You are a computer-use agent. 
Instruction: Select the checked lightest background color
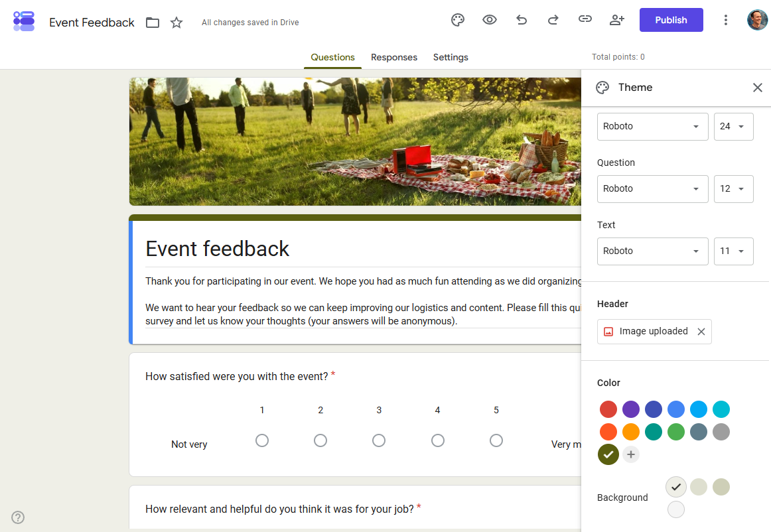pos(676,487)
